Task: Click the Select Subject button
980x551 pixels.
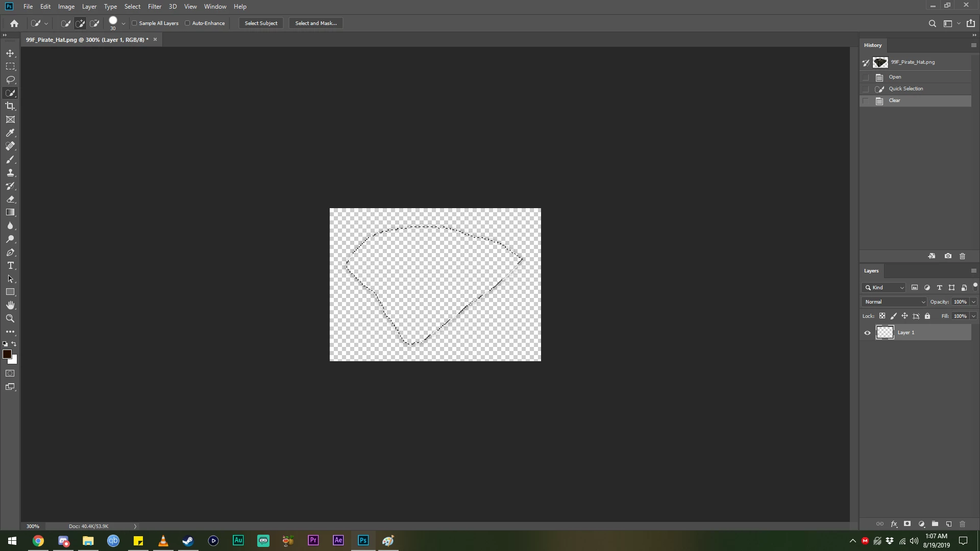Action: pos(261,23)
